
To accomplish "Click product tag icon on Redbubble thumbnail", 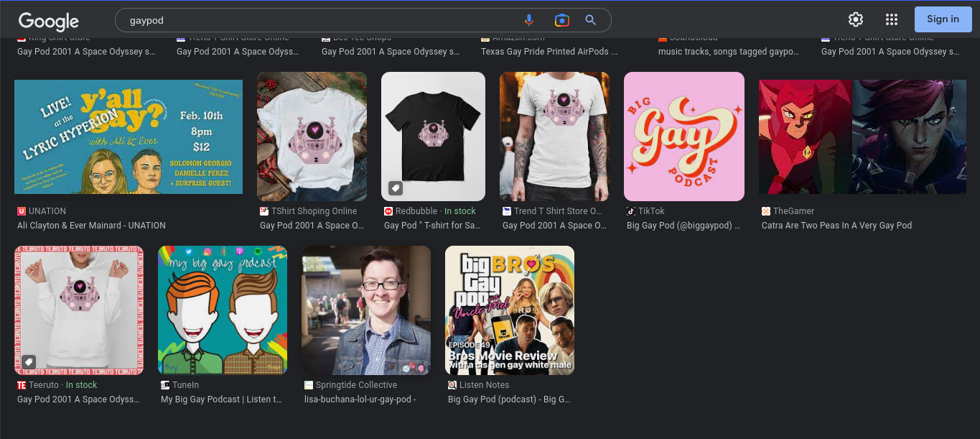I will pos(396,189).
